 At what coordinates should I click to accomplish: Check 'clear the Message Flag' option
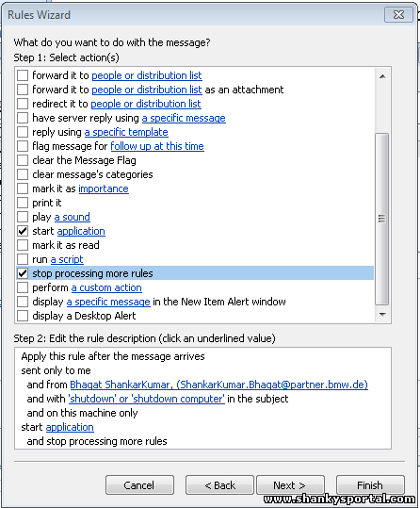coord(23,160)
